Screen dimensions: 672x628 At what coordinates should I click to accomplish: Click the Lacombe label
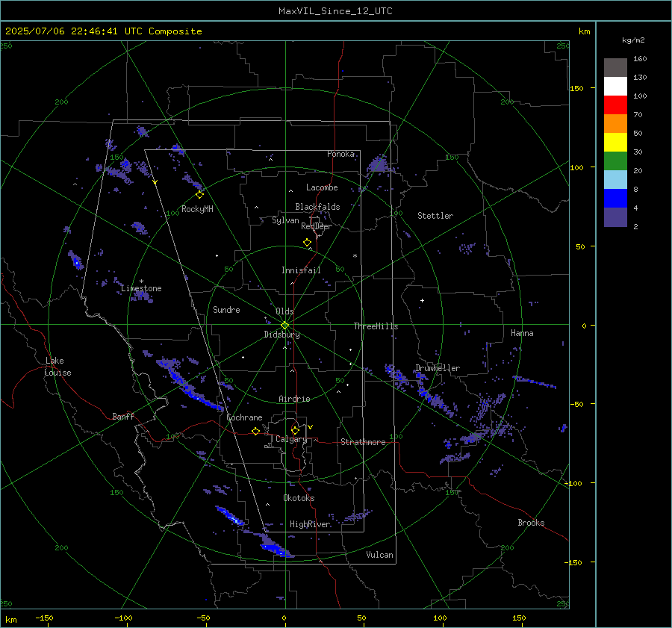[x=322, y=187]
